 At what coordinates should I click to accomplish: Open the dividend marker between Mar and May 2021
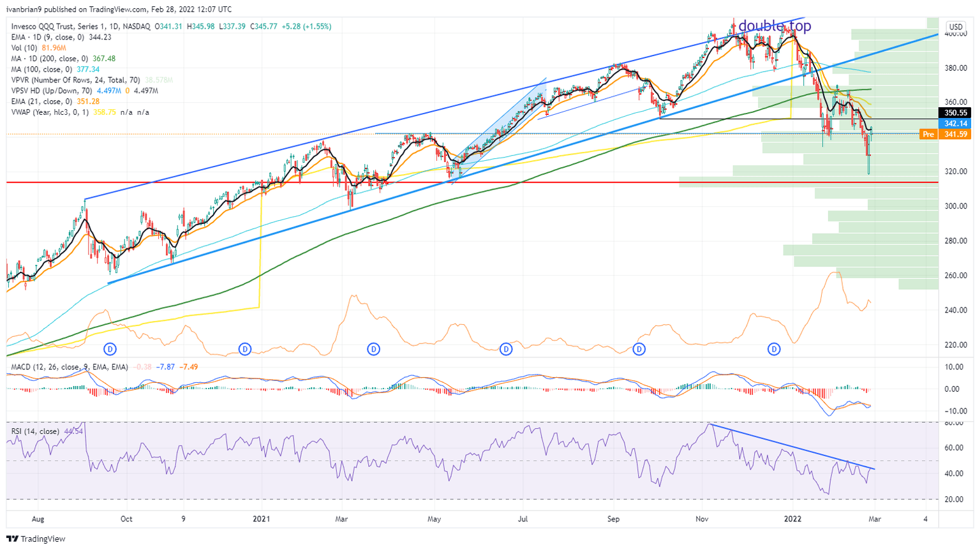[374, 349]
